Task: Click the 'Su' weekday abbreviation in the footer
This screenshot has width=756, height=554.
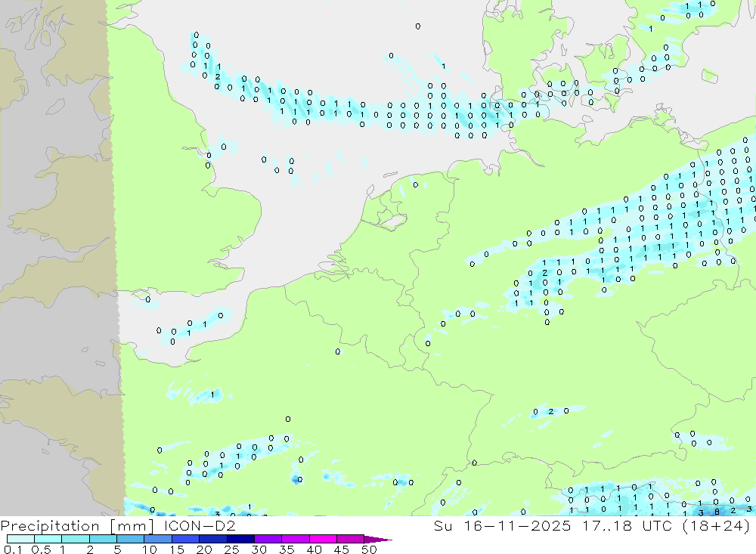Action: 442,525
